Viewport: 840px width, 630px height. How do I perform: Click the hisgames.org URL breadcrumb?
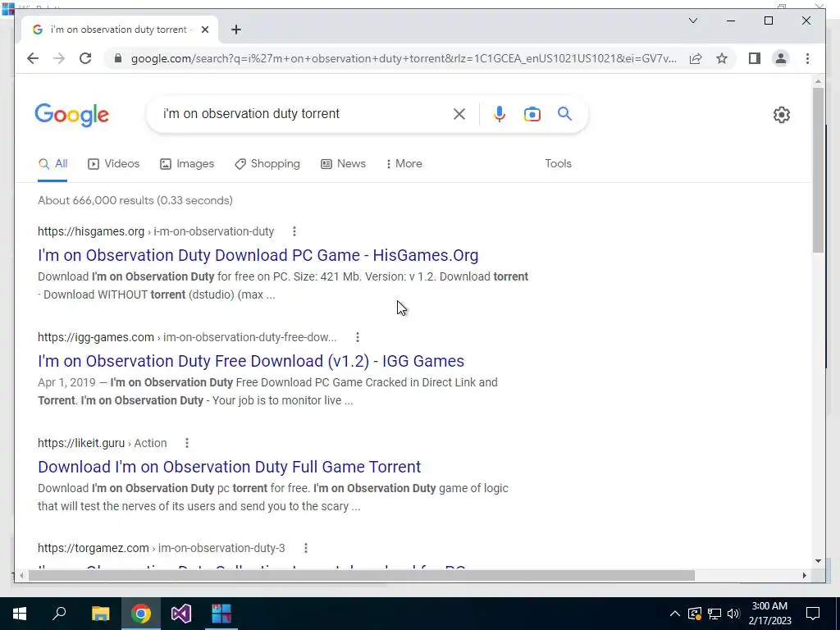tap(156, 231)
